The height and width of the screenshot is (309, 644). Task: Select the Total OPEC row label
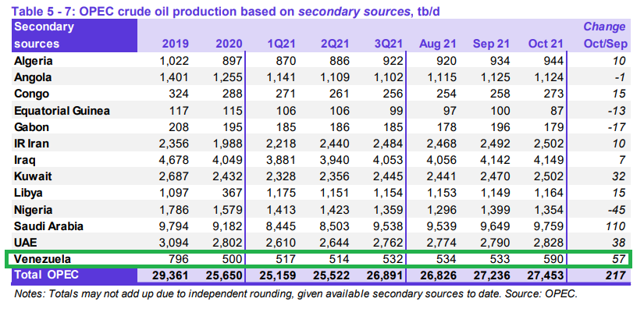click(x=46, y=275)
